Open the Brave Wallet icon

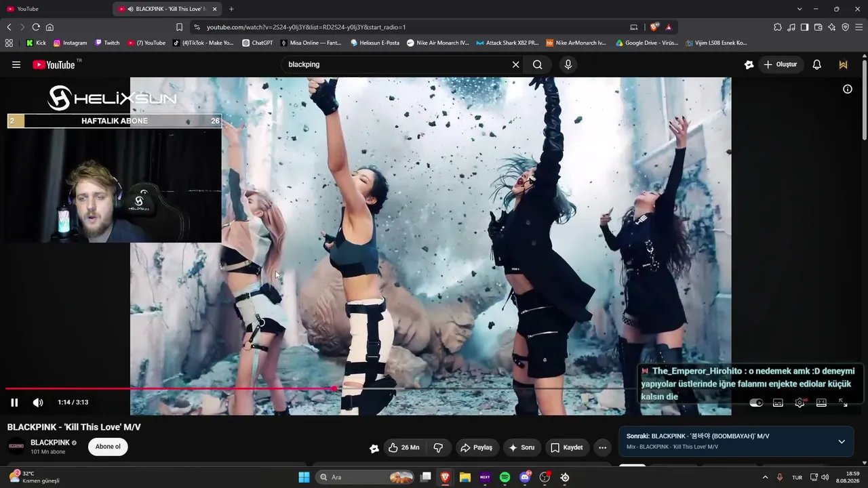click(x=818, y=27)
